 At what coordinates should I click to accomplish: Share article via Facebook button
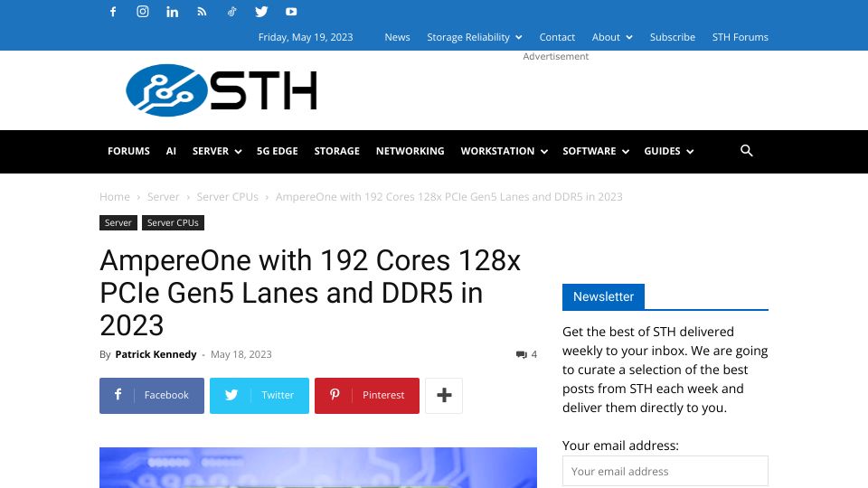152,396
